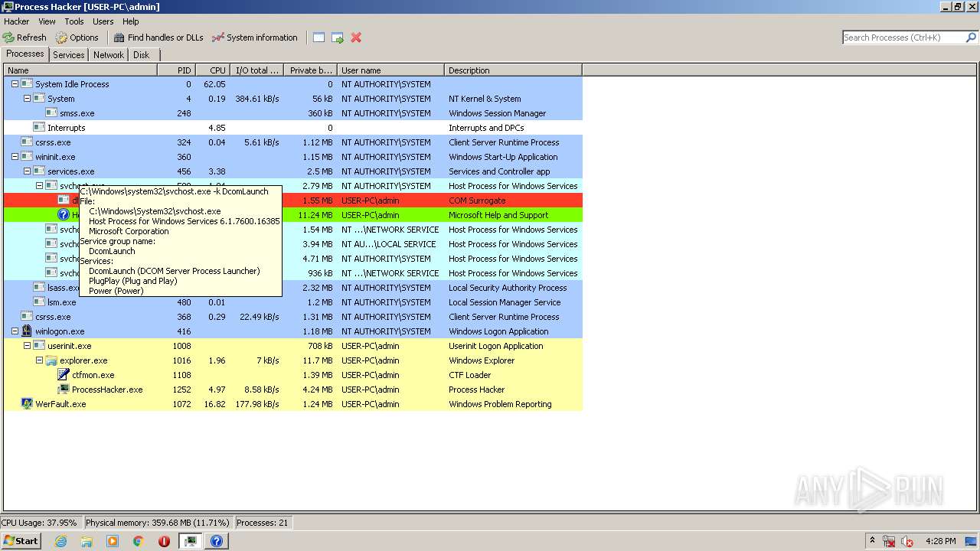Sort by the Name column header

click(80, 70)
